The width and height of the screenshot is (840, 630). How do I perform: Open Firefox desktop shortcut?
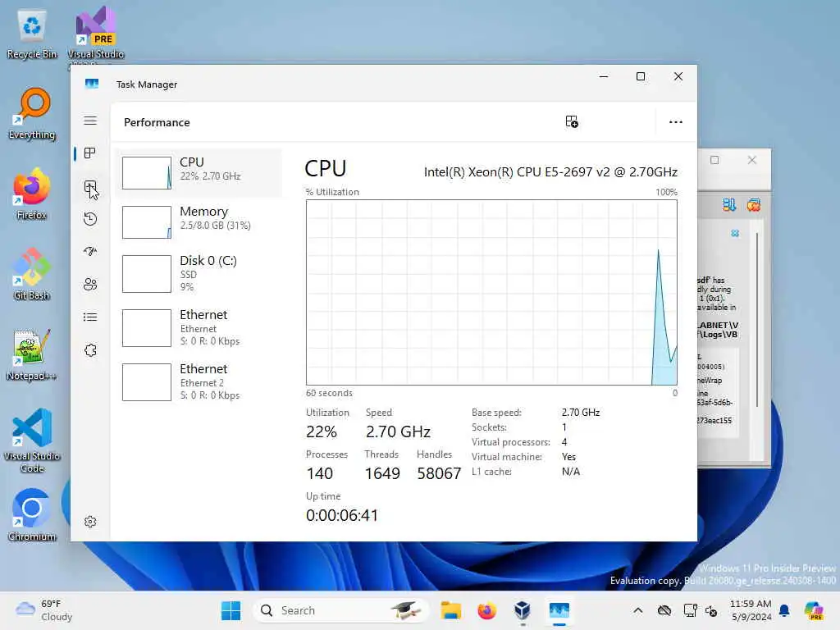pyautogui.click(x=32, y=194)
